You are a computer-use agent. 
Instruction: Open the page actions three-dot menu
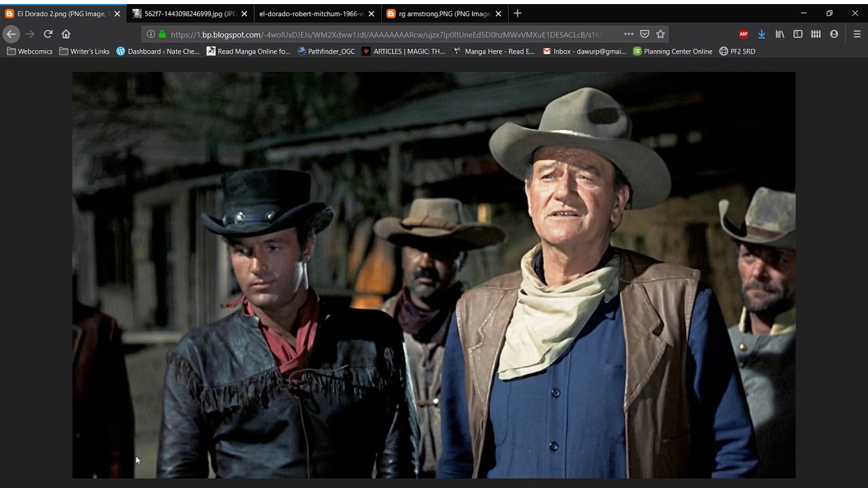pos(629,34)
